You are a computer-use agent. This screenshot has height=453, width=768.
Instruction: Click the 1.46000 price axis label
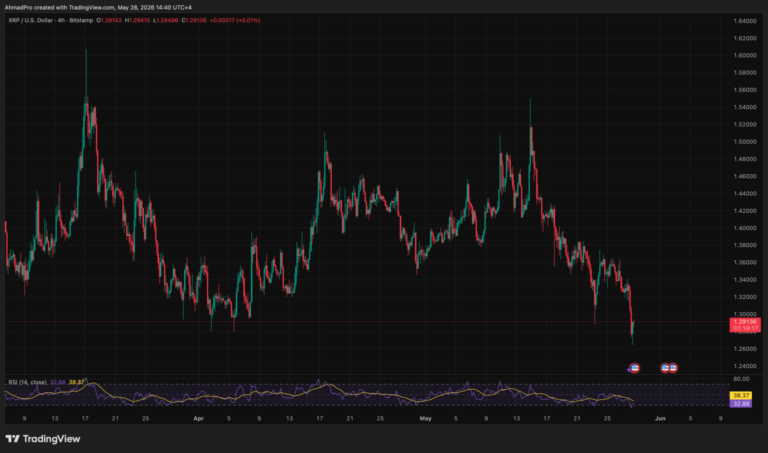click(744, 176)
